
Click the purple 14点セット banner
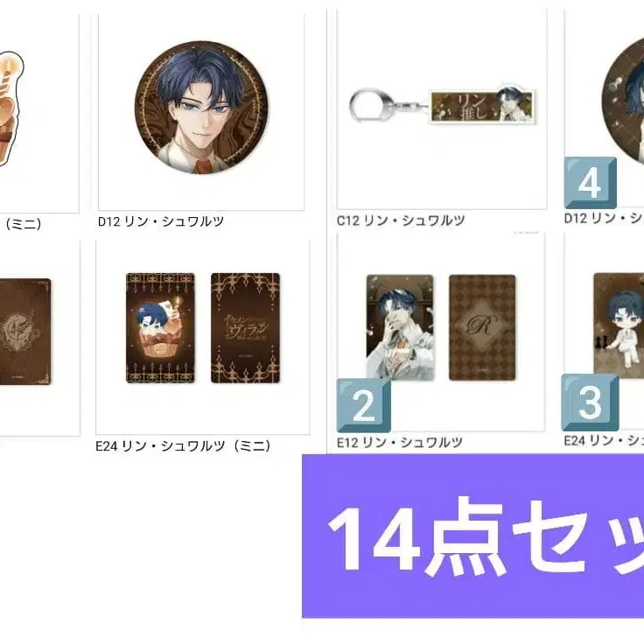(x=472, y=535)
